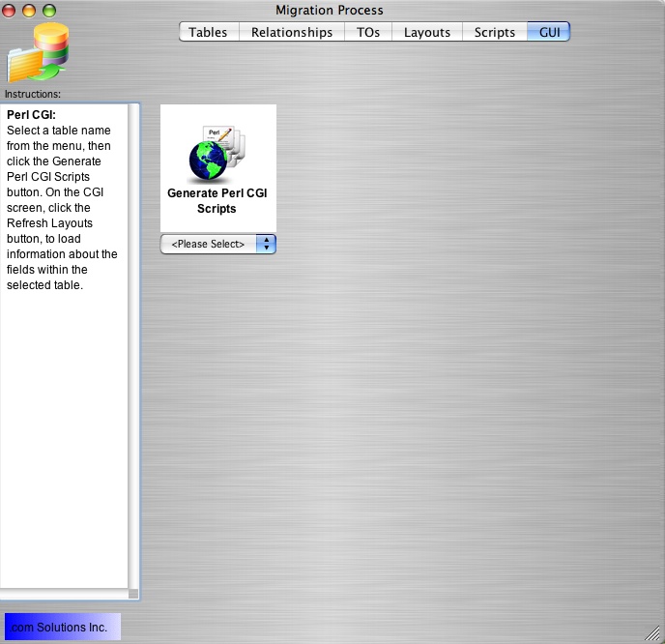This screenshot has height=644, width=665.
Task: Select the GUI tab
Action: [549, 32]
